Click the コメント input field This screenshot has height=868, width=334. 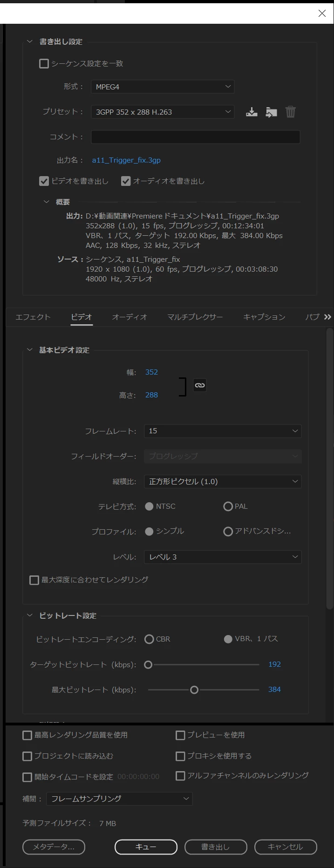[196, 137]
